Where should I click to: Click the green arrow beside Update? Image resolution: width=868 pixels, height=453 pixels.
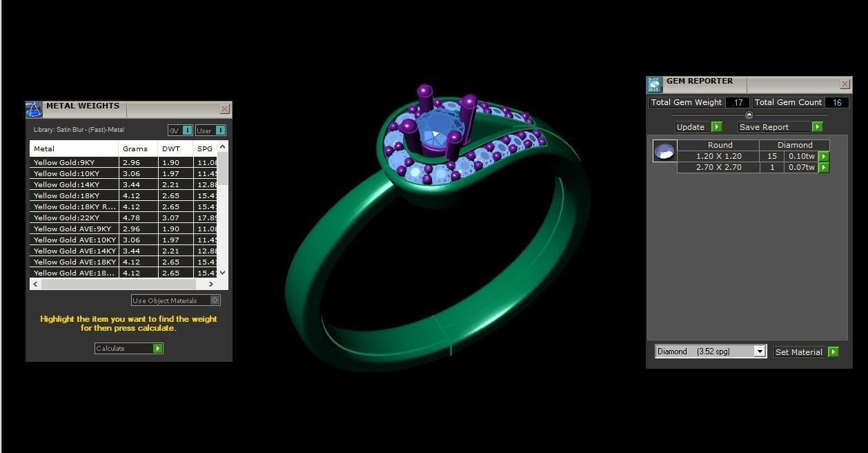click(716, 127)
